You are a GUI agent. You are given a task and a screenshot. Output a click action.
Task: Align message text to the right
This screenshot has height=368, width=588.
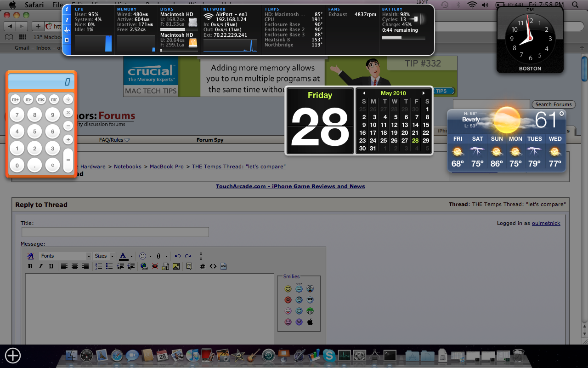(x=85, y=266)
